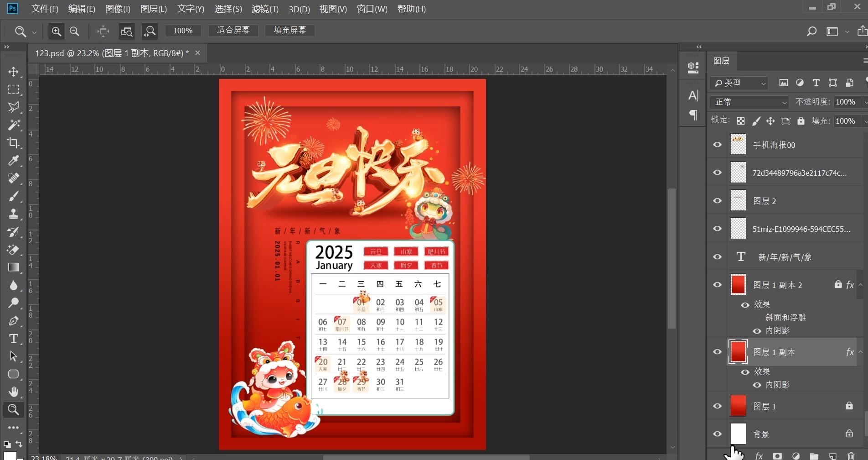Filter layers by text type

[x=816, y=83]
